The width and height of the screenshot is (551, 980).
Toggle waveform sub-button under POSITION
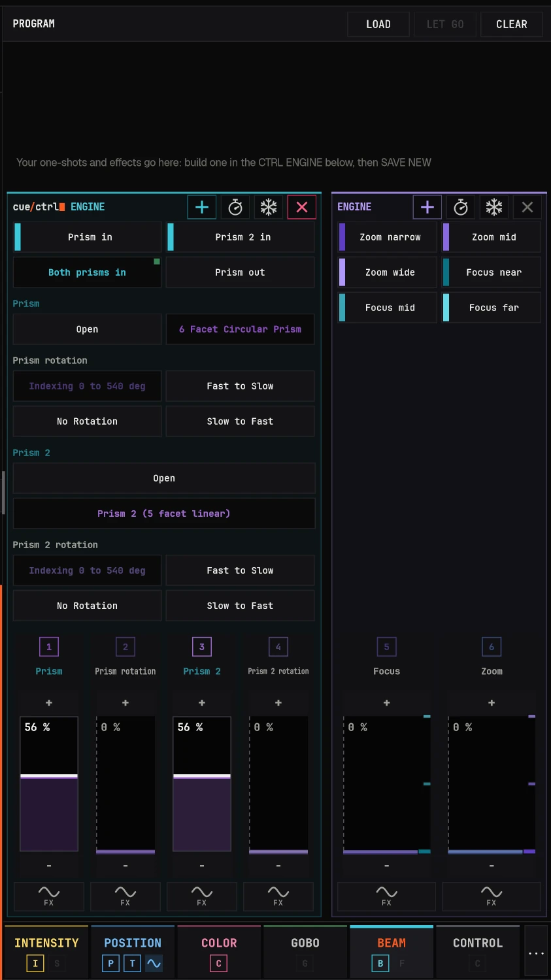tap(154, 963)
